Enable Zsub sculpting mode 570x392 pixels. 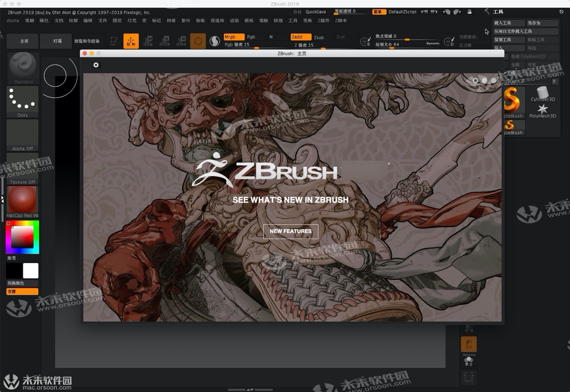pos(319,37)
